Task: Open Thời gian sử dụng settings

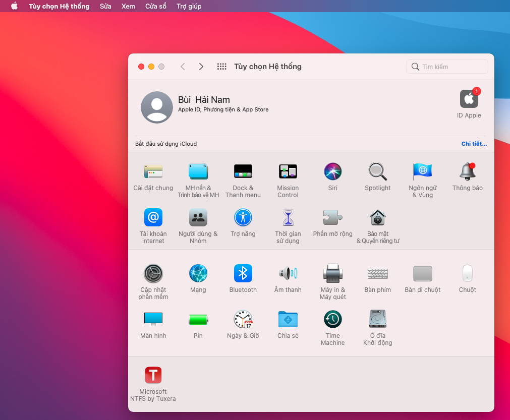Action: point(288,217)
